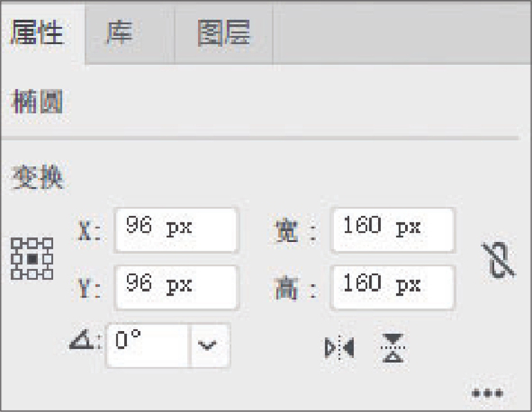Viewport: 532px width, 412px height.
Task: Flip the ellipse horizontally
Action: pyautogui.click(x=340, y=348)
